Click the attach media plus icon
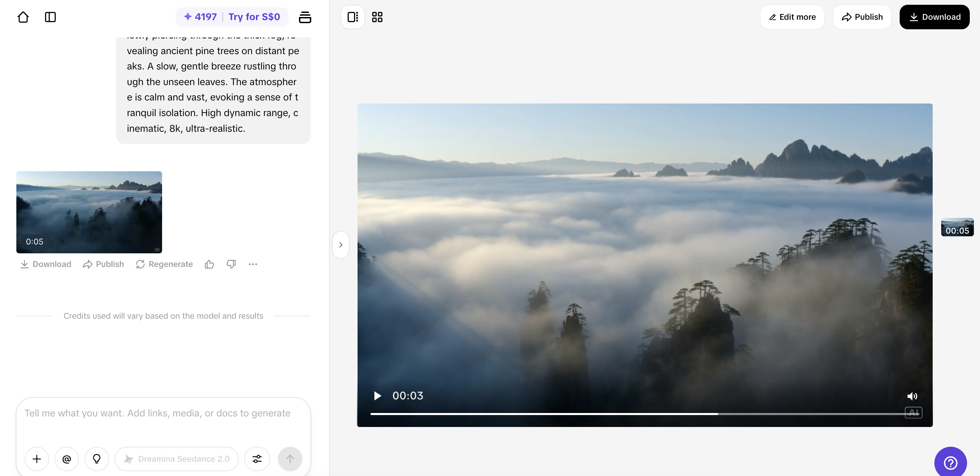Image resolution: width=980 pixels, height=476 pixels. pyautogui.click(x=36, y=459)
